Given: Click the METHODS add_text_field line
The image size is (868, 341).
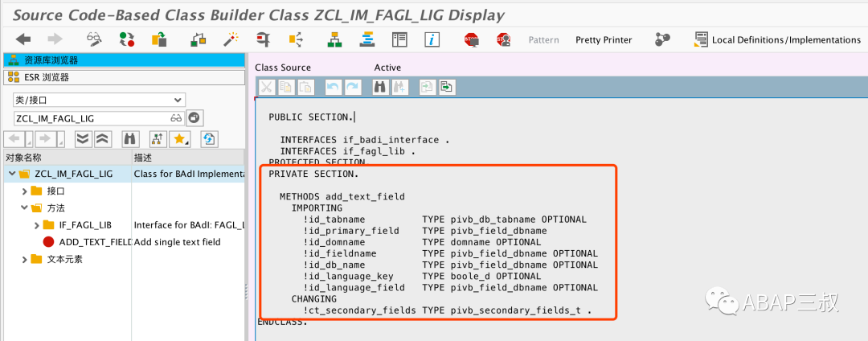Looking at the screenshot, I should [342, 196].
